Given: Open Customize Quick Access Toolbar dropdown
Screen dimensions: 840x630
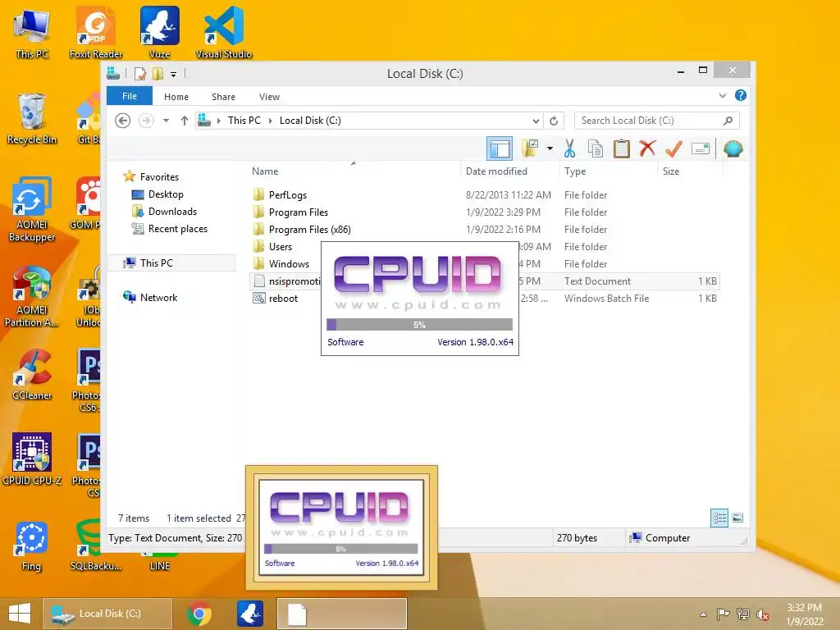Looking at the screenshot, I should 174,75.
